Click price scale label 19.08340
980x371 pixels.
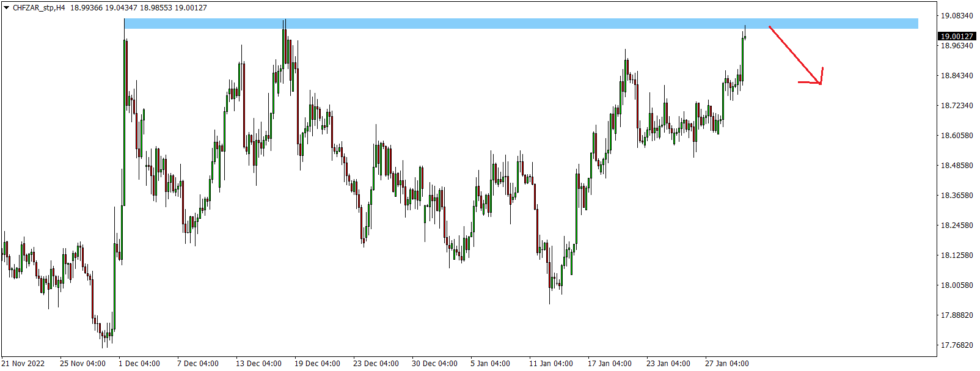pyautogui.click(x=957, y=16)
